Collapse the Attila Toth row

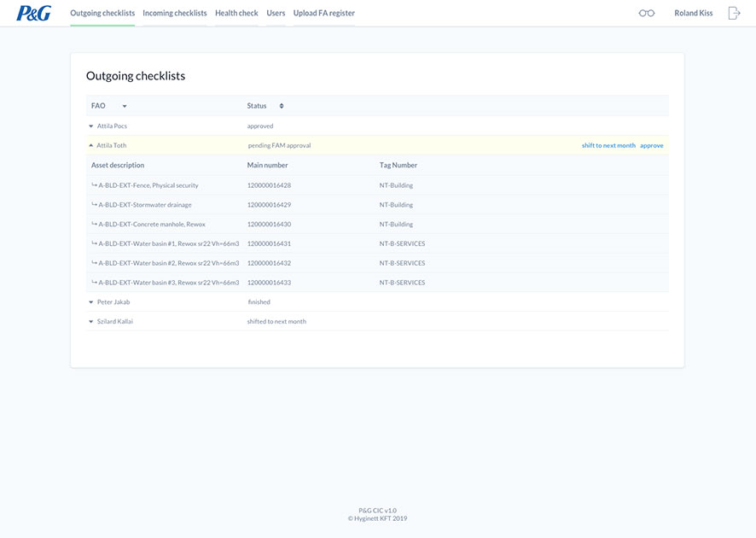point(90,145)
